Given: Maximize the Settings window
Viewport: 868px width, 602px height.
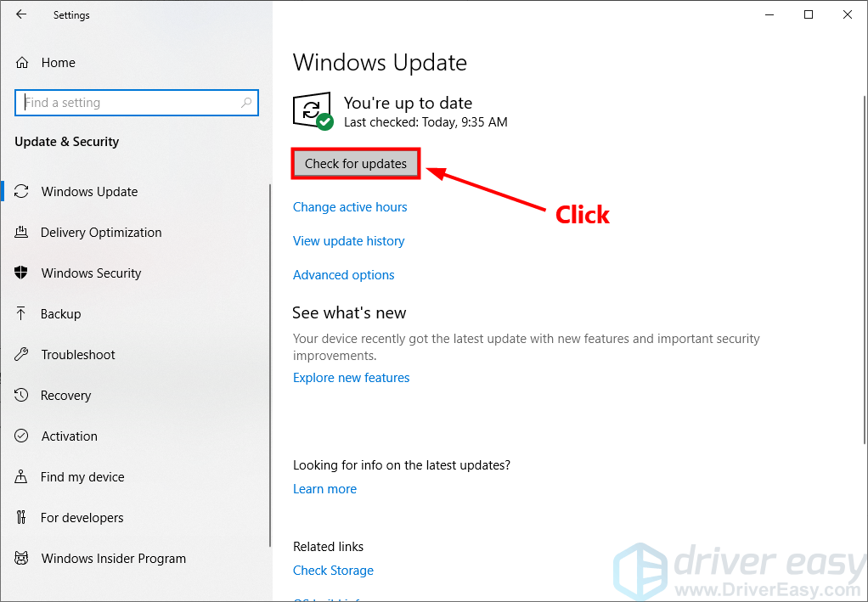Looking at the screenshot, I should click(809, 15).
